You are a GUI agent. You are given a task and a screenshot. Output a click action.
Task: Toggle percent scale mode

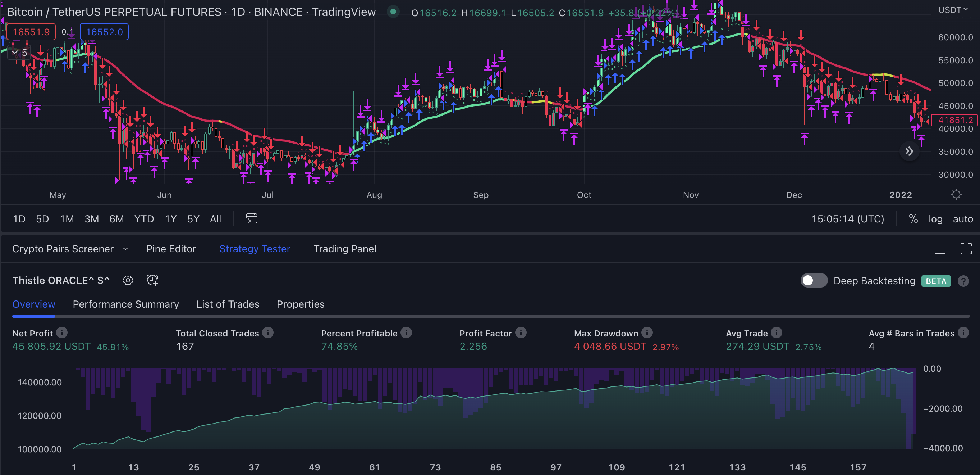coord(913,219)
